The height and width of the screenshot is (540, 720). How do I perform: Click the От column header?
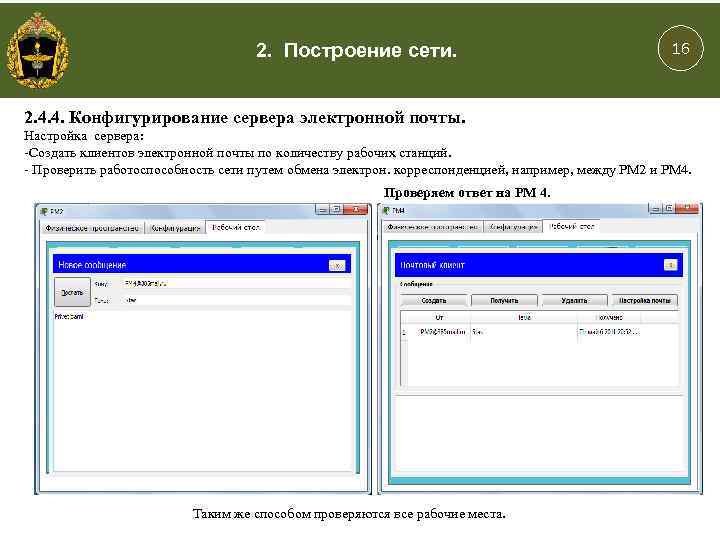coord(439,317)
